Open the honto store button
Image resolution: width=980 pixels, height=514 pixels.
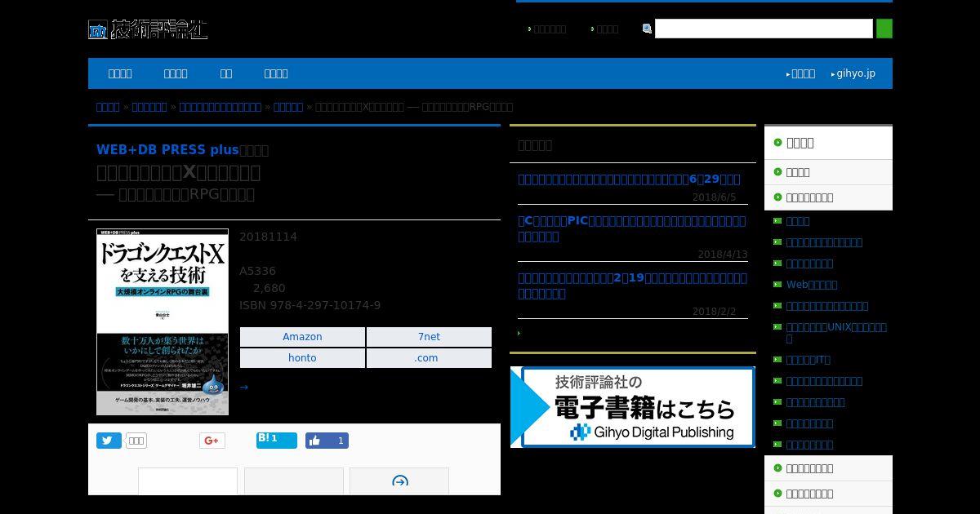pos(302,358)
